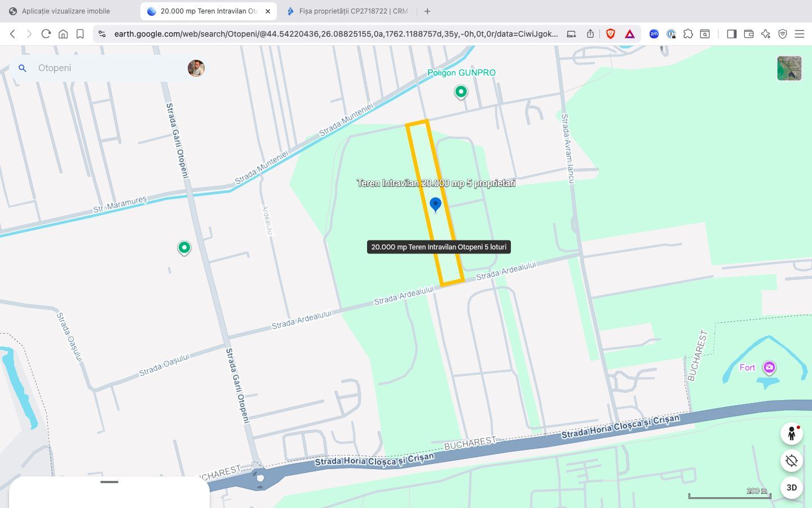Switch to 3D view
Viewport: 812px width, 508px height.
click(x=791, y=488)
